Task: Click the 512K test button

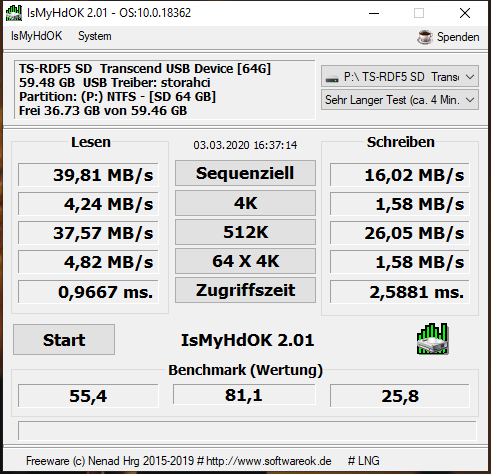Action: coord(245,232)
